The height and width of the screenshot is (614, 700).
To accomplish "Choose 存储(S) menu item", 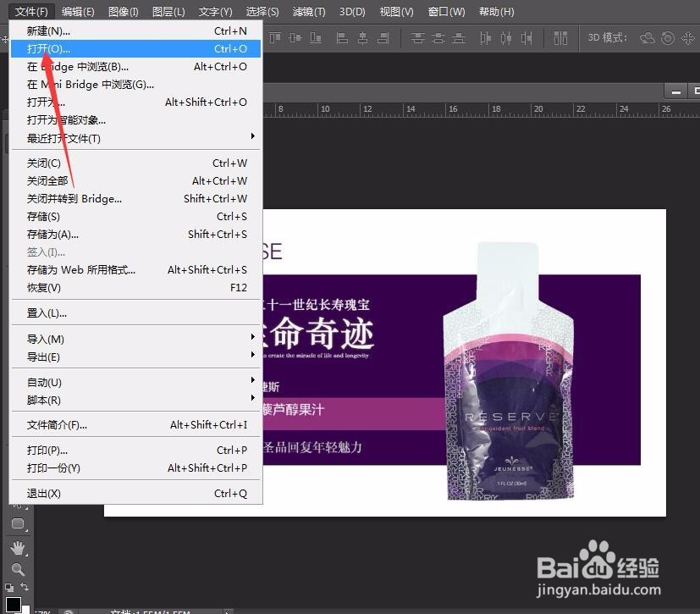I will coord(135,217).
